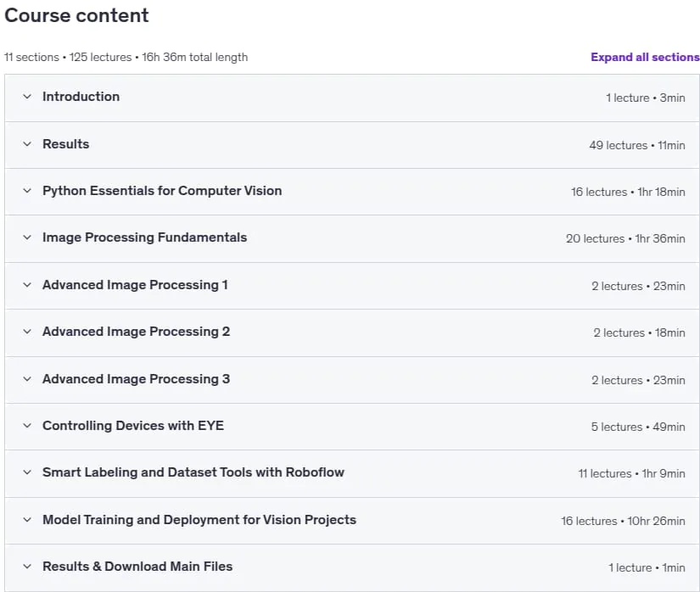700x592 pixels.
Task: Click Expand all sections link
Action: [645, 57]
